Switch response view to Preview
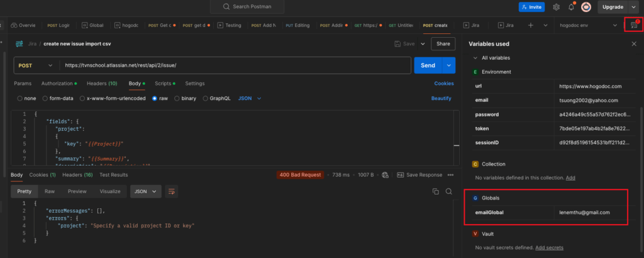The height and width of the screenshot is (258, 644). pos(77,191)
